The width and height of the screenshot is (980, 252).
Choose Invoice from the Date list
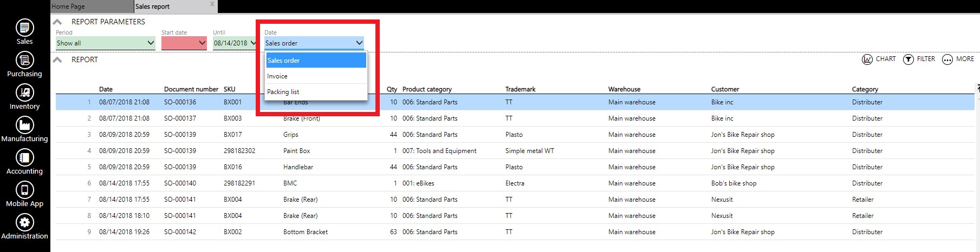(x=316, y=76)
